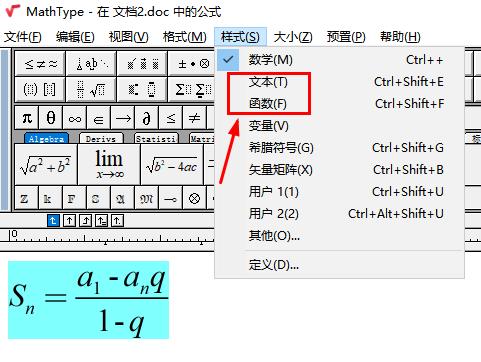Select the center-justified tab stop
The width and height of the screenshot is (481, 362).
[69, 220]
